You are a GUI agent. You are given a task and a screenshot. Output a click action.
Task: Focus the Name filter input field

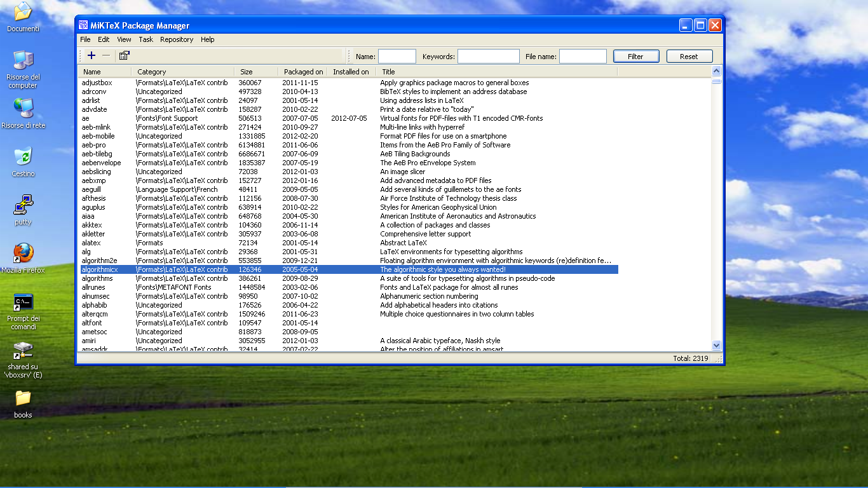[x=397, y=57]
